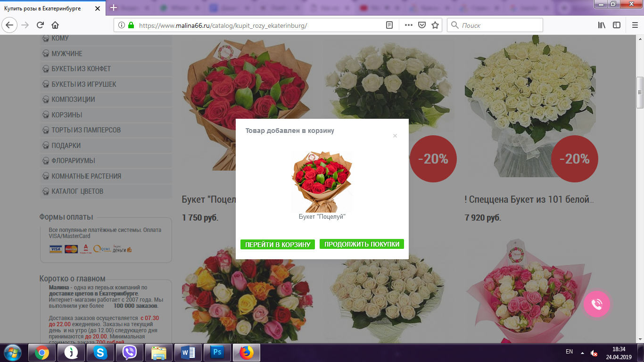Open the 'КОМПОЗИЦИИ' category
The image size is (644, 362).
(x=106, y=99)
